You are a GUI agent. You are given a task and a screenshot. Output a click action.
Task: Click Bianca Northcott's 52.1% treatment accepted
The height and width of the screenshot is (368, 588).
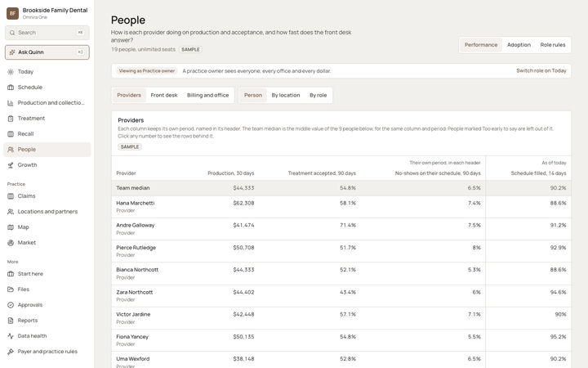[348, 270]
